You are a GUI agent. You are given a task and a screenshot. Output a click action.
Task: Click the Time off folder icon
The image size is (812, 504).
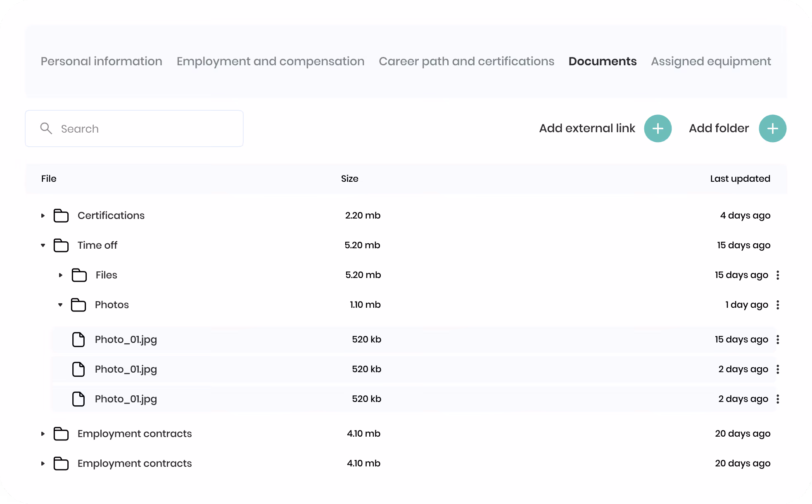[x=61, y=245]
